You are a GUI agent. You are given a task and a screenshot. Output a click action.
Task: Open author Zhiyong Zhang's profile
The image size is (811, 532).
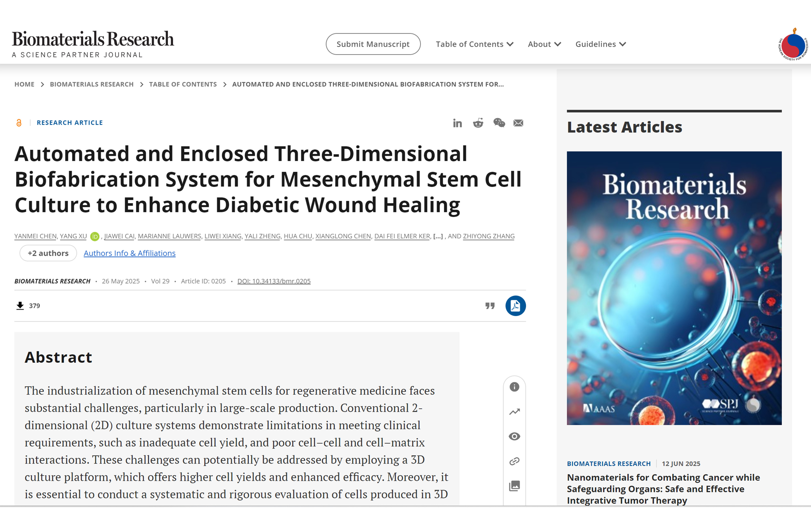489,236
